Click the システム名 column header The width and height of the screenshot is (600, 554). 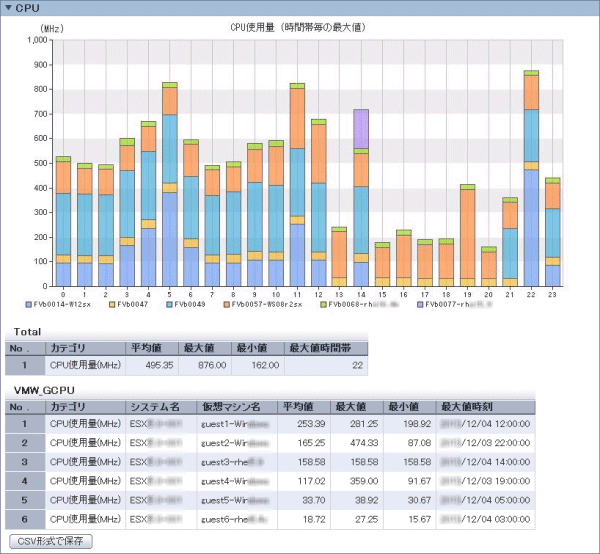pos(155,408)
